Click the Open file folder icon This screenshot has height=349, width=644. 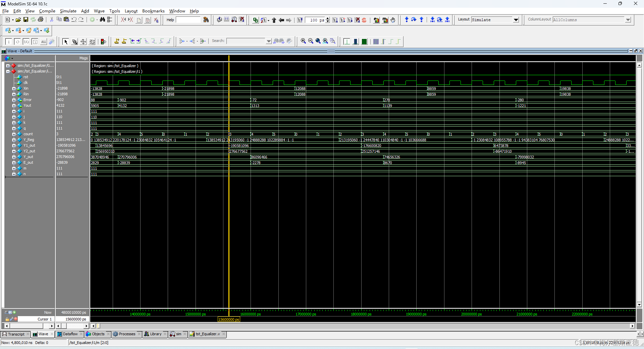click(x=18, y=20)
